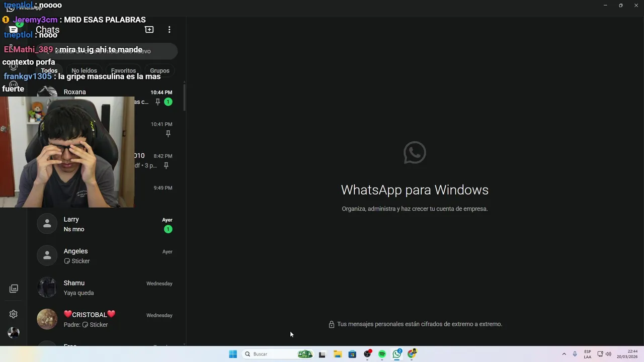644x362 pixels.
Task: Open the Chats section in the sidebar
Action: pos(14,30)
